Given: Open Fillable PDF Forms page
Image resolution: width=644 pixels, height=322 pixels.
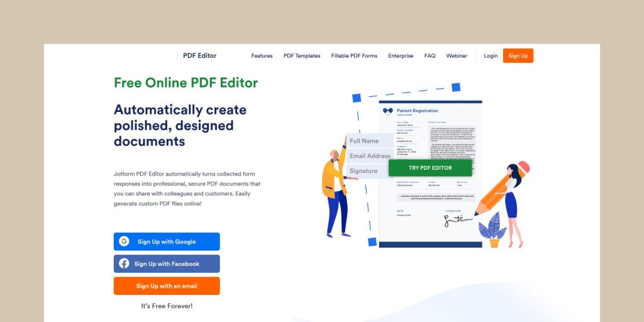Looking at the screenshot, I should [354, 56].
